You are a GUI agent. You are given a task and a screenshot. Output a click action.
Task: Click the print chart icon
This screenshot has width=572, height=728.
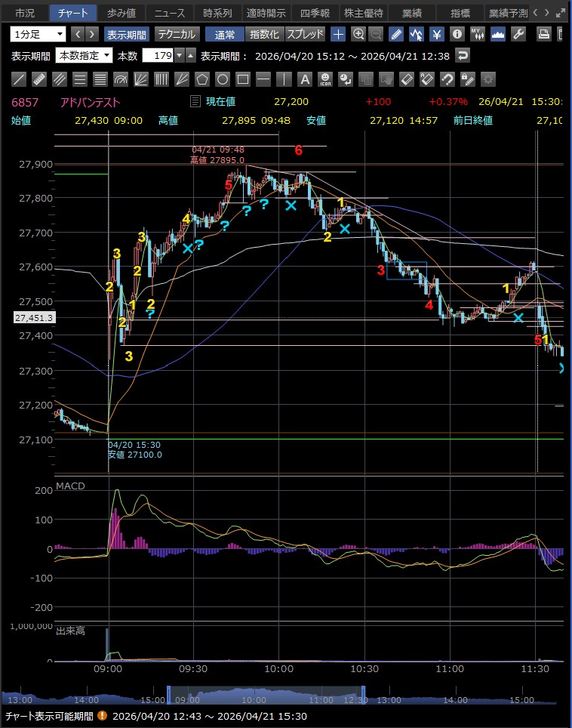pyautogui.click(x=543, y=34)
